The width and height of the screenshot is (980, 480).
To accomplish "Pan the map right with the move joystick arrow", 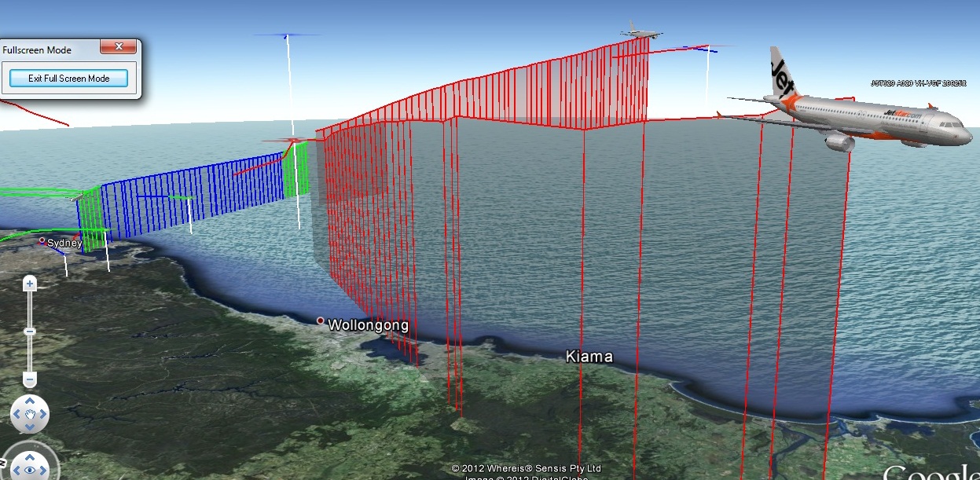I will pyautogui.click(x=42, y=414).
